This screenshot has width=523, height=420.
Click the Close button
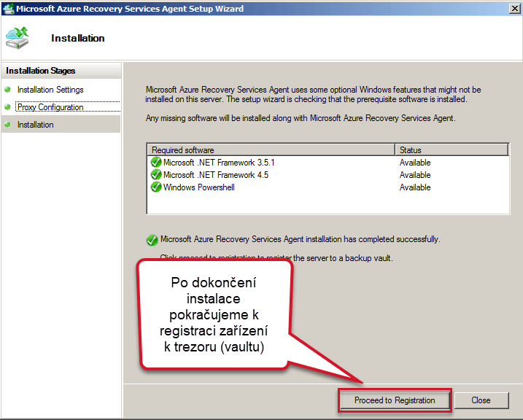pos(481,400)
